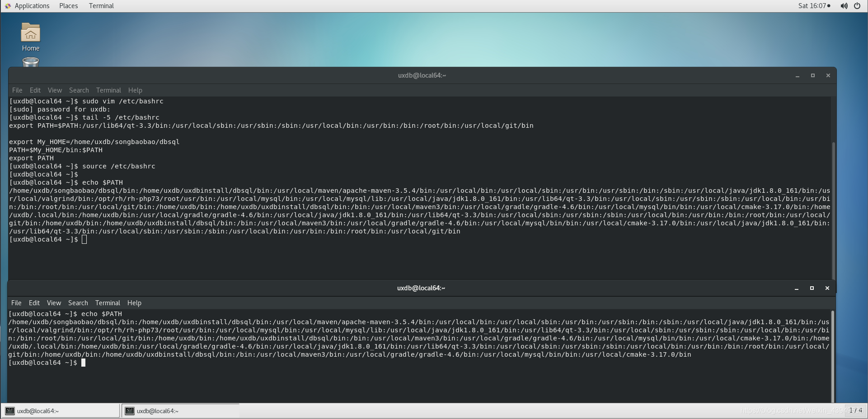Maximize the upper terminal window

(x=813, y=75)
